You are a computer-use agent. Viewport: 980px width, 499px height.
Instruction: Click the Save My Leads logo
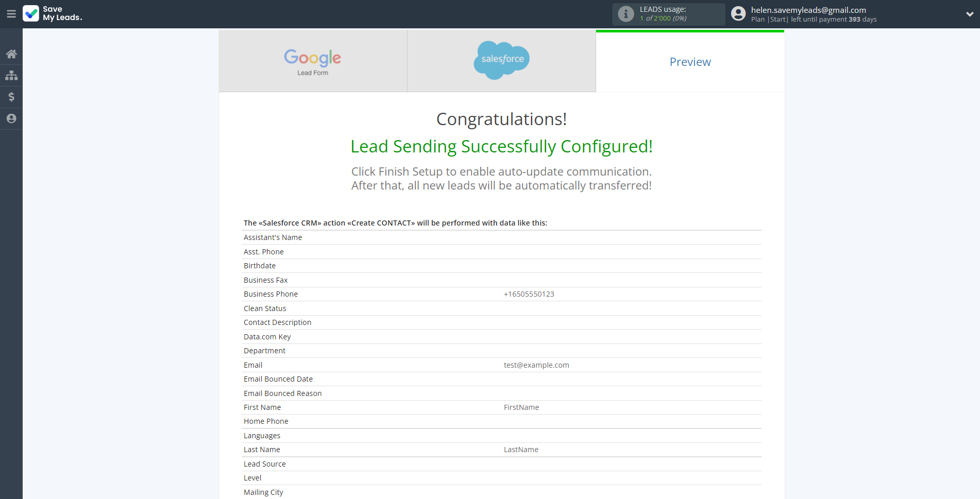tap(53, 13)
